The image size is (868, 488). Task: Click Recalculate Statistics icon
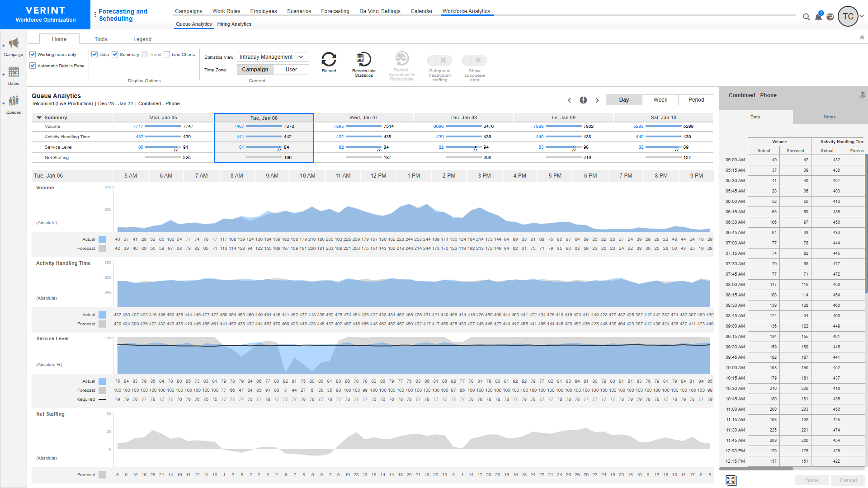tap(363, 60)
